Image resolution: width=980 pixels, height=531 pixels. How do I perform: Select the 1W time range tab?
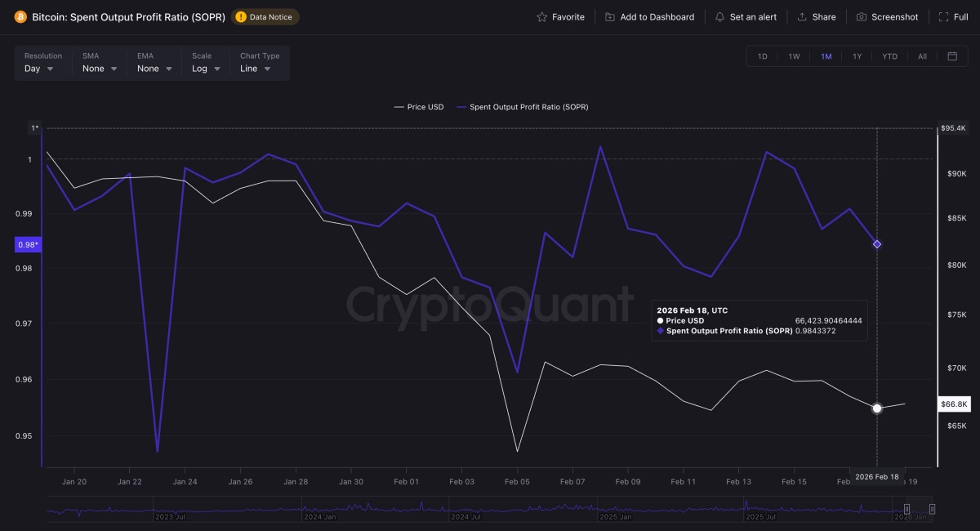click(794, 56)
